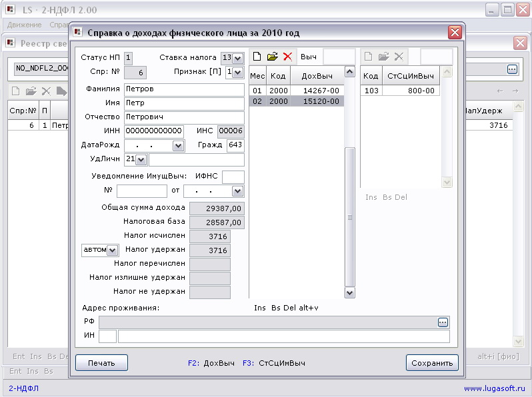532x397 pixels.
Task: Select the deduction code 103 row
Action: coord(400,91)
